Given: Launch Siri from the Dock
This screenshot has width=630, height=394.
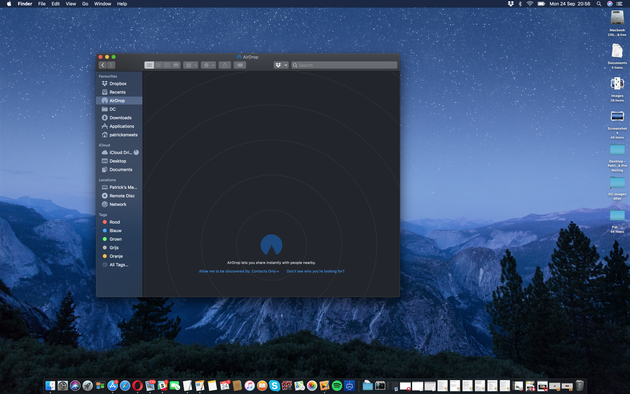Looking at the screenshot, I should [x=75, y=386].
